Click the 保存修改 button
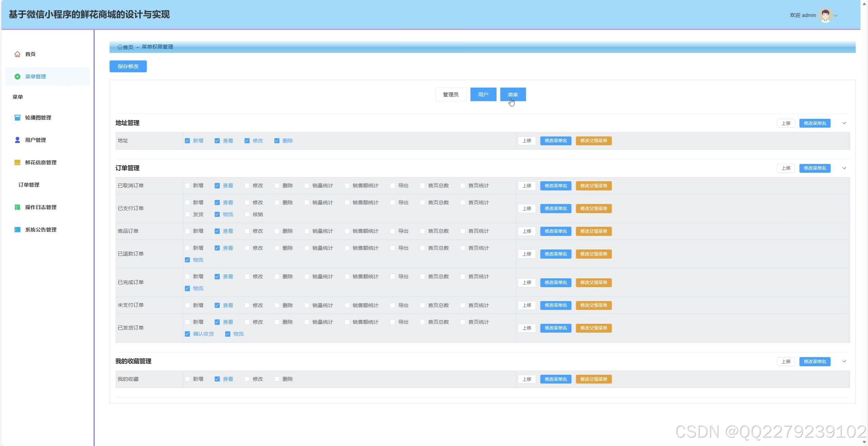The width and height of the screenshot is (868, 446). pyautogui.click(x=128, y=67)
